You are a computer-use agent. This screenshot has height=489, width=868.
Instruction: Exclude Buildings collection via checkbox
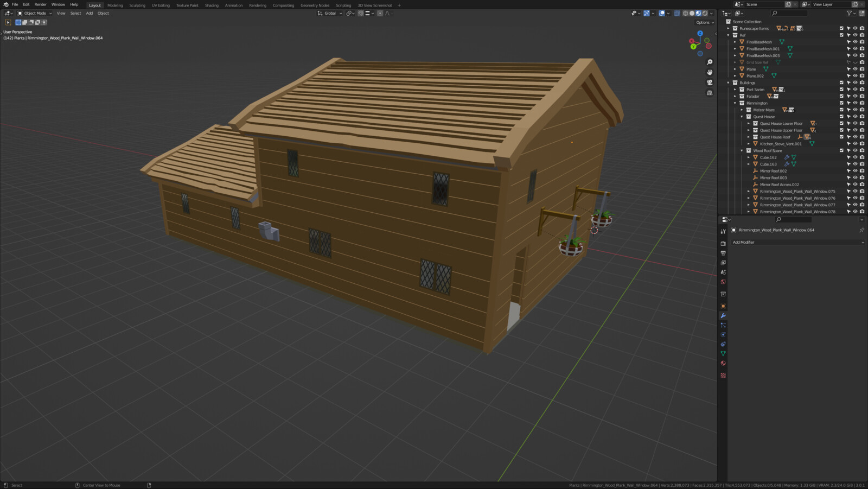pyautogui.click(x=841, y=82)
